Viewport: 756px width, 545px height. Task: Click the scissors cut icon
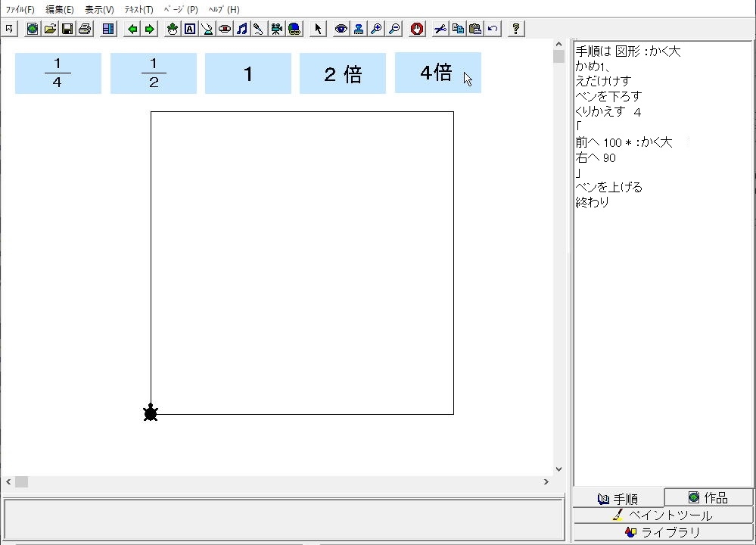tap(440, 29)
